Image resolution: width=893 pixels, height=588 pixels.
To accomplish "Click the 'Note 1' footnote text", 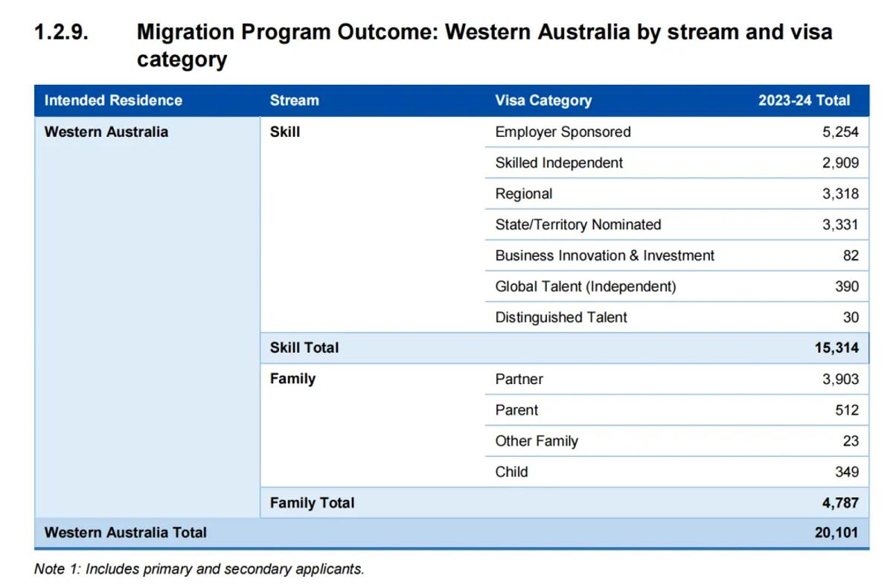I will [x=199, y=569].
